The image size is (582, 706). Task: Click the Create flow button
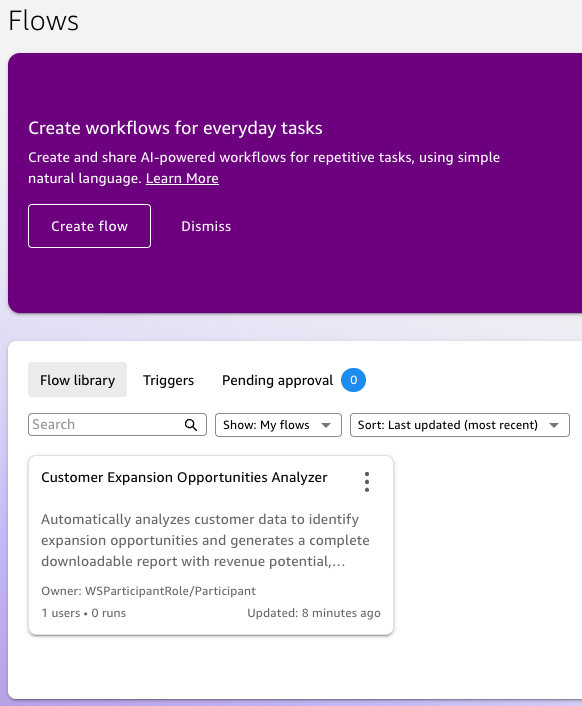pos(89,226)
